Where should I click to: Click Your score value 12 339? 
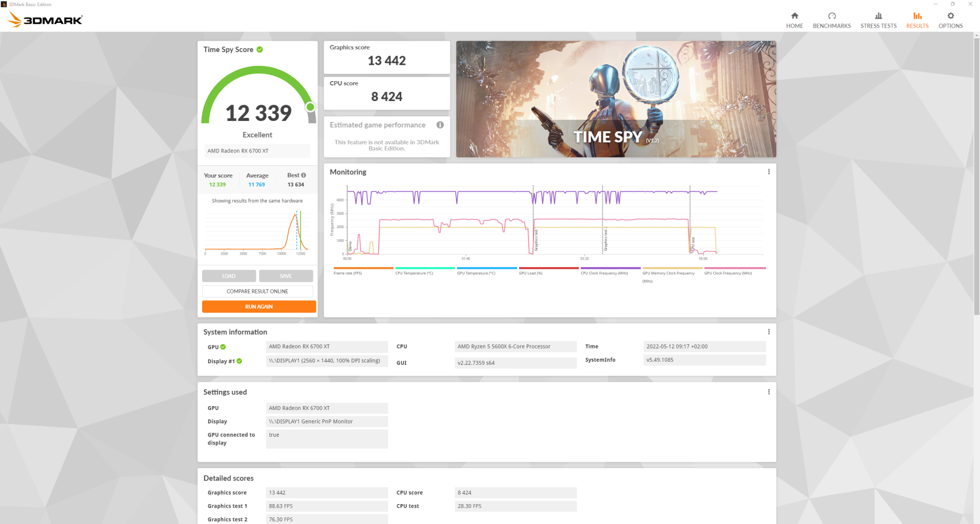(x=217, y=185)
